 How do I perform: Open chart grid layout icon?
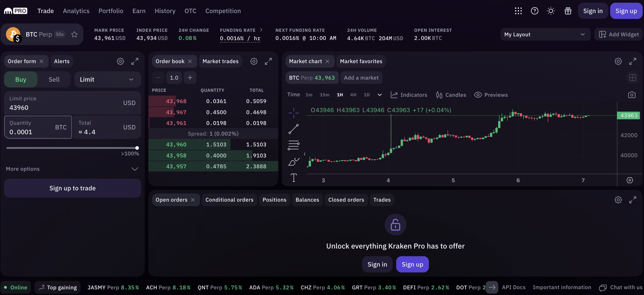pyautogui.click(x=632, y=78)
